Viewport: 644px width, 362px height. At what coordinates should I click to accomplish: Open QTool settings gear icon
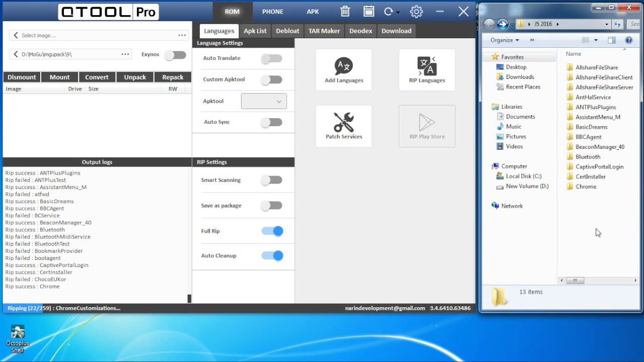[x=416, y=12]
